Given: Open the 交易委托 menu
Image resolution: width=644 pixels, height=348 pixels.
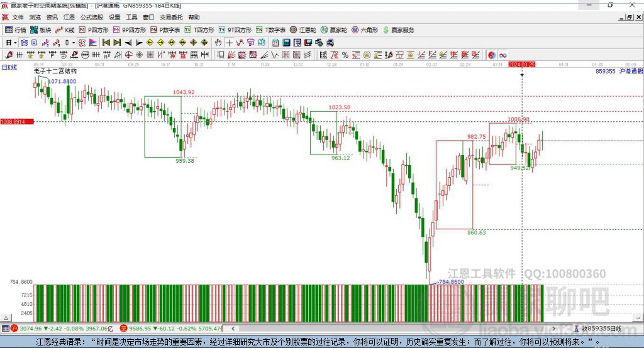Looking at the screenshot, I should click(x=171, y=17).
